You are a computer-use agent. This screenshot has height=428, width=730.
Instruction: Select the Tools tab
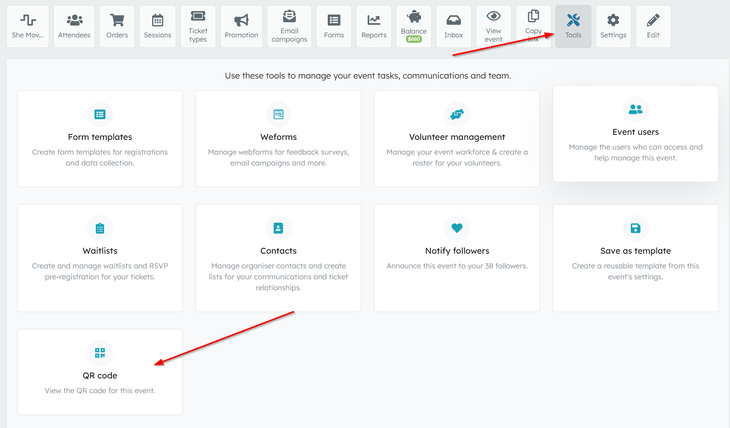coord(573,26)
